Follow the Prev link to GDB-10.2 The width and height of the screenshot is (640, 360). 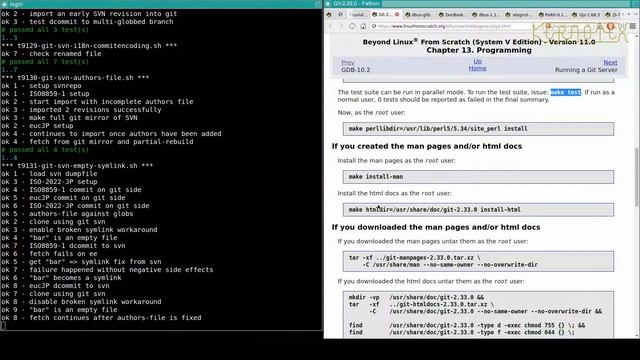point(348,62)
